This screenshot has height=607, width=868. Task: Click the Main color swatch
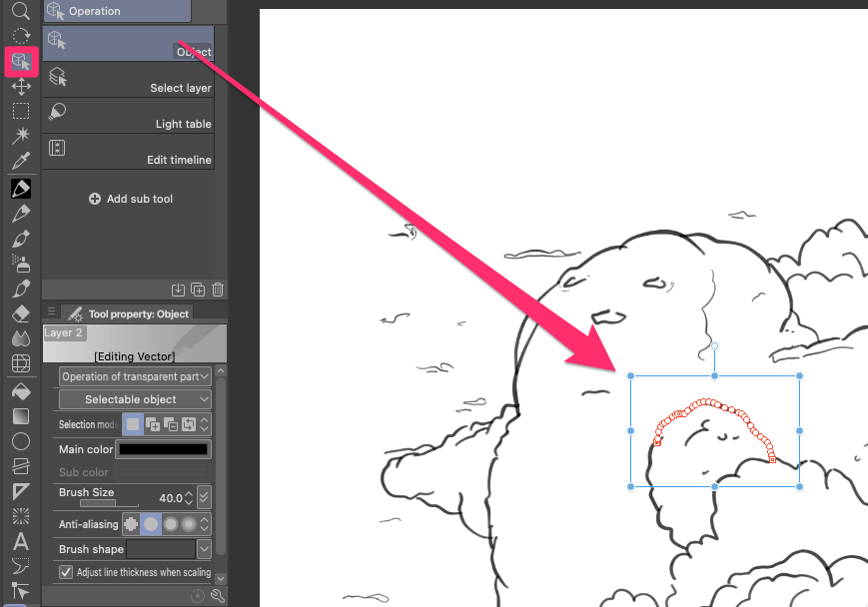pos(163,449)
